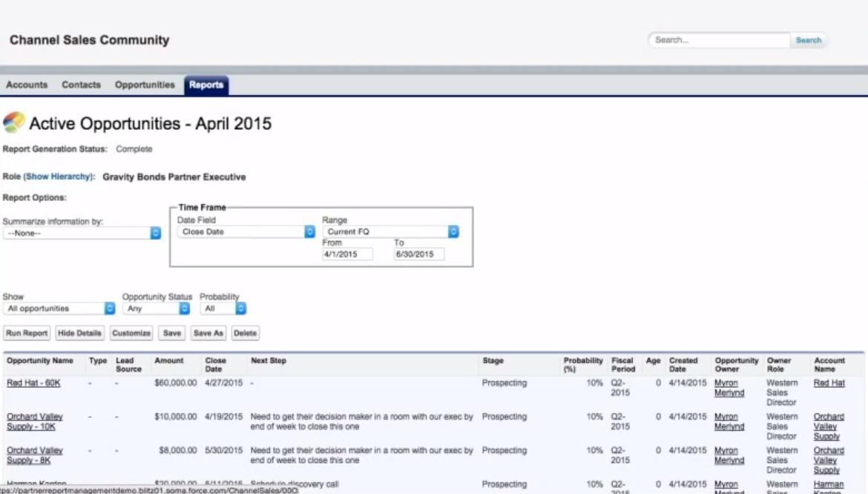Click the Customize button
The width and height of the screenshot is (868, 494).
point(131,333)
